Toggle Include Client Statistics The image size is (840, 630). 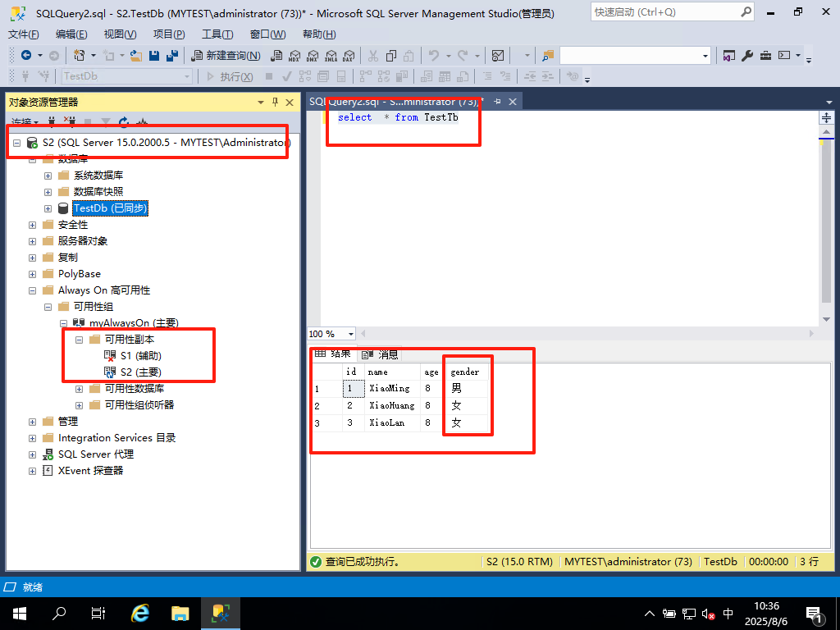tap(402, 76)
